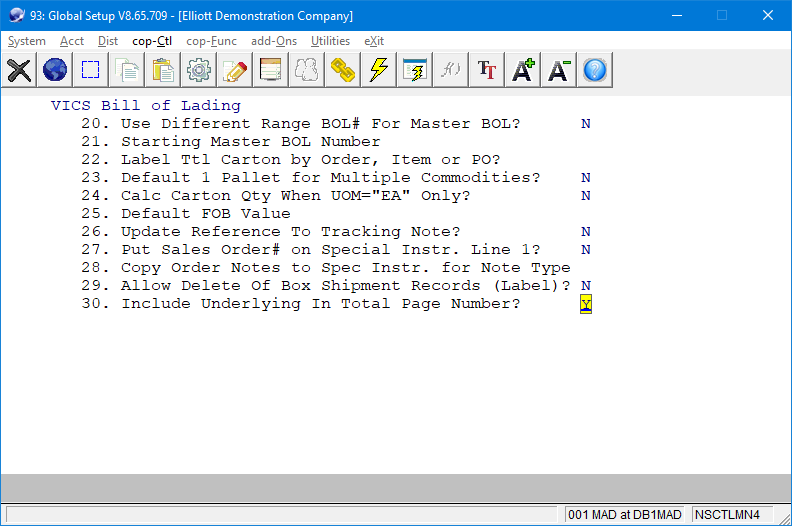The width and height of the screenshot is (792, 526).
Task: Open the add-Ons menu
Action: pyautogui.click(x=275, y=41)
